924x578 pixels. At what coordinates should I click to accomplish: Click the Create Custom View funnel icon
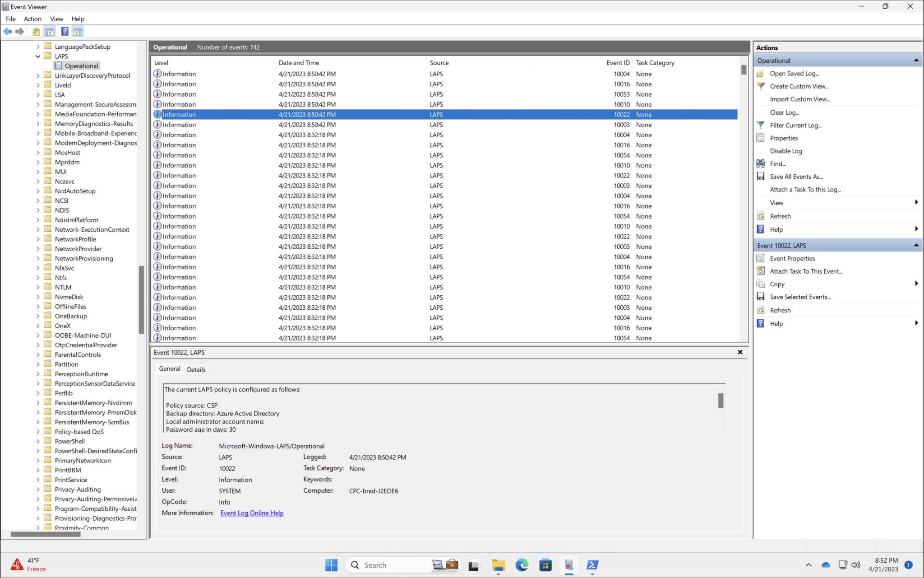tap(761, 86)
